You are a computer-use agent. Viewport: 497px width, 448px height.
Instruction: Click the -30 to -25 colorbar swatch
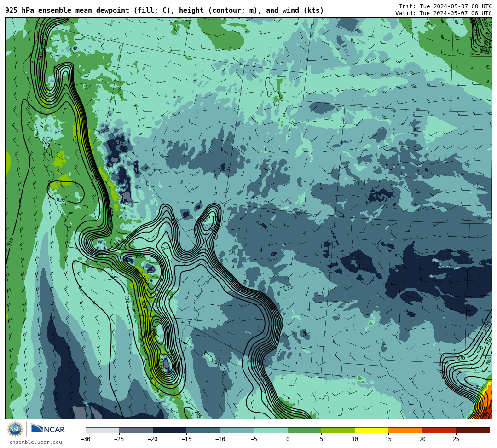(102, 430)
